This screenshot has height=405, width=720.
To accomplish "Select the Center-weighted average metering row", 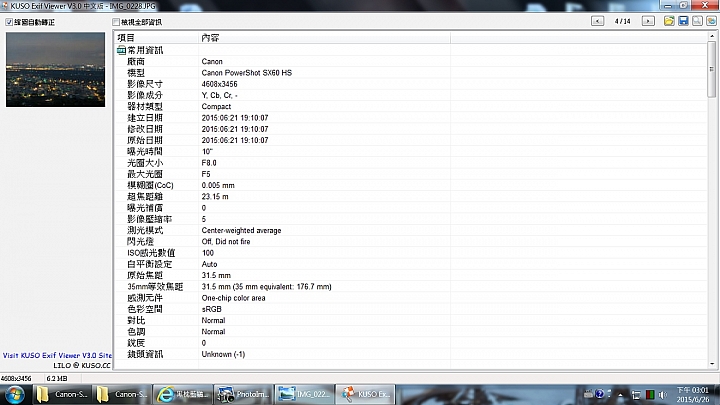I will 411,230.
